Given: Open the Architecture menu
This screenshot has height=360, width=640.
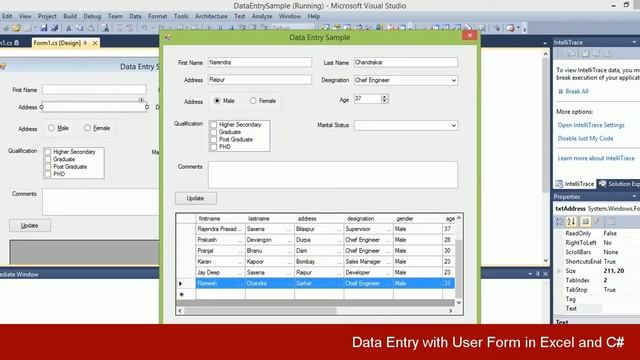Looking at the screenshot, I should coord(211,16).
